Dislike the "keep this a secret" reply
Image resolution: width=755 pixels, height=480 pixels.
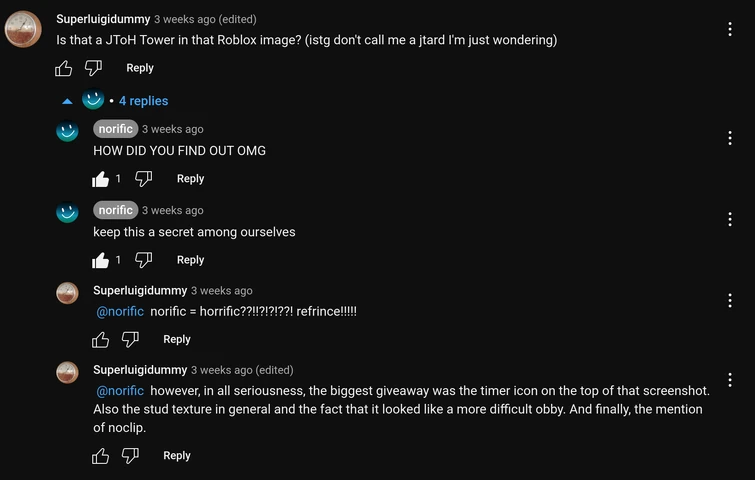144,260
